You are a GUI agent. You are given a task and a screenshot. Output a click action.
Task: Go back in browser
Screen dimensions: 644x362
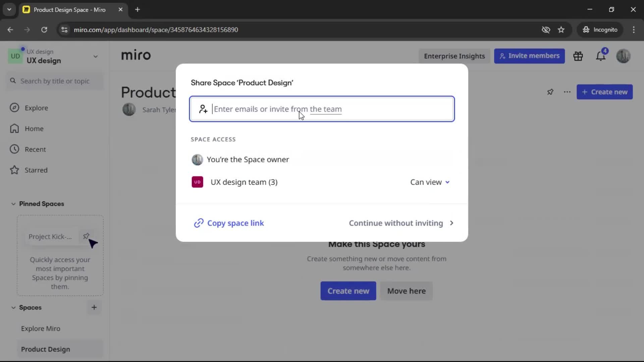pos(10,29)
